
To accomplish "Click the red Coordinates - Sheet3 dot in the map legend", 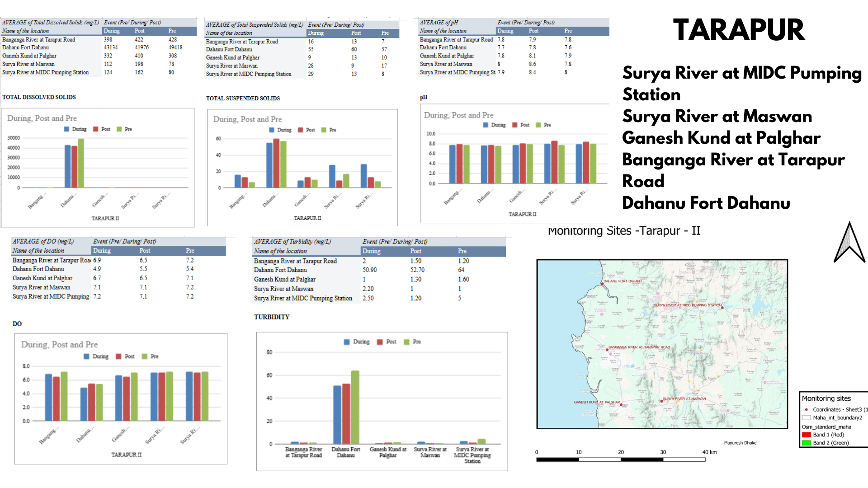I will point(807,409).
